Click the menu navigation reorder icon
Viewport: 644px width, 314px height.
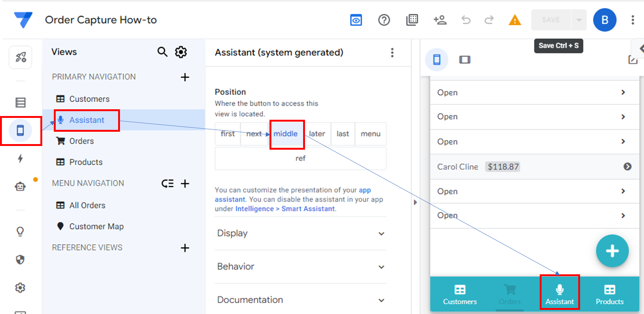tap(167, 183)
